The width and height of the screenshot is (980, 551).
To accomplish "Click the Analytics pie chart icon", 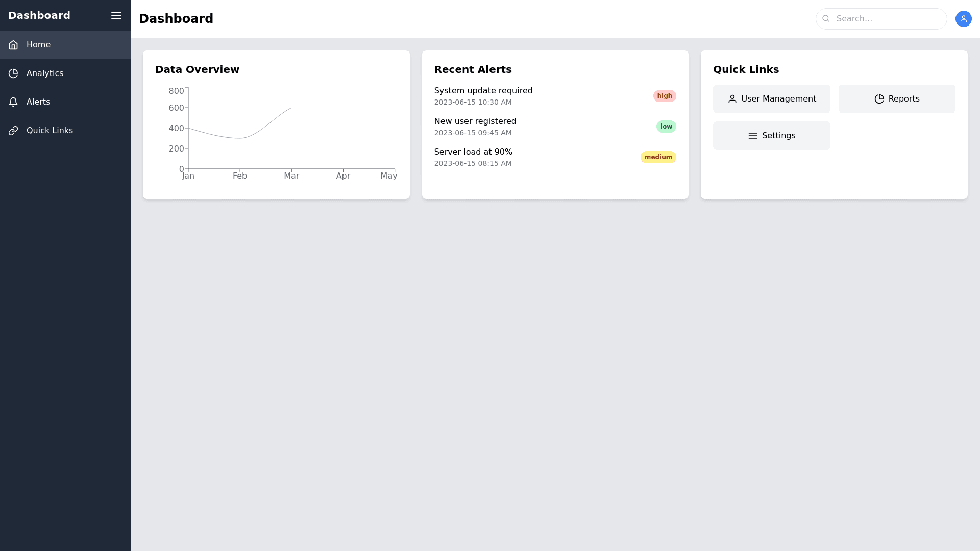I will click(13, 73).
